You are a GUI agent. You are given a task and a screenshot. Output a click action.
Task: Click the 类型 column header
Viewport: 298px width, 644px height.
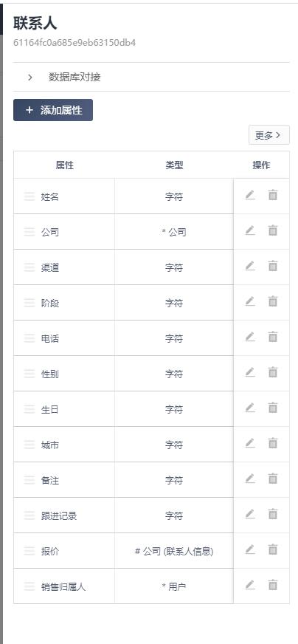pyautogui.click(x=174, y=165)
